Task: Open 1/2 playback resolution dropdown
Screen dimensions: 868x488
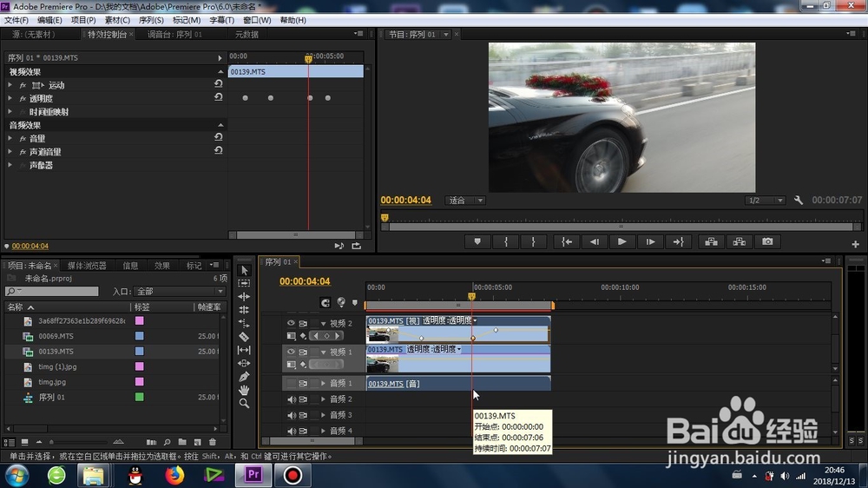Action: point(765,201)
